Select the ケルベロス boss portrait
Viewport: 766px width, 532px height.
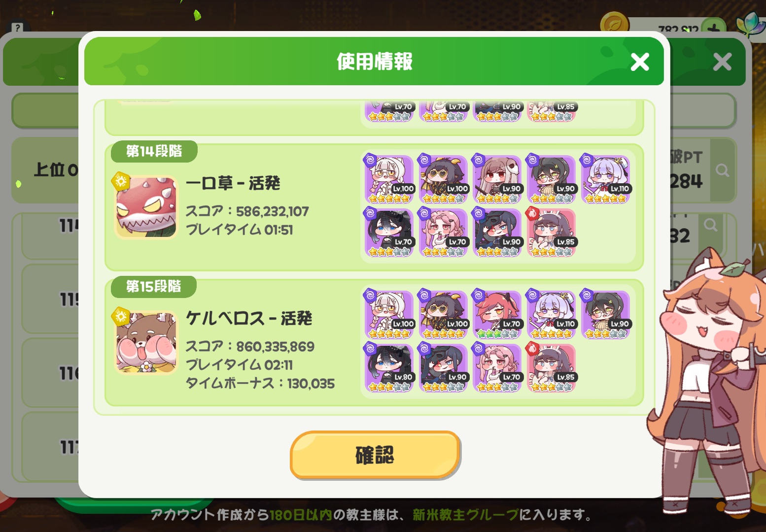[x=146, y=342]
